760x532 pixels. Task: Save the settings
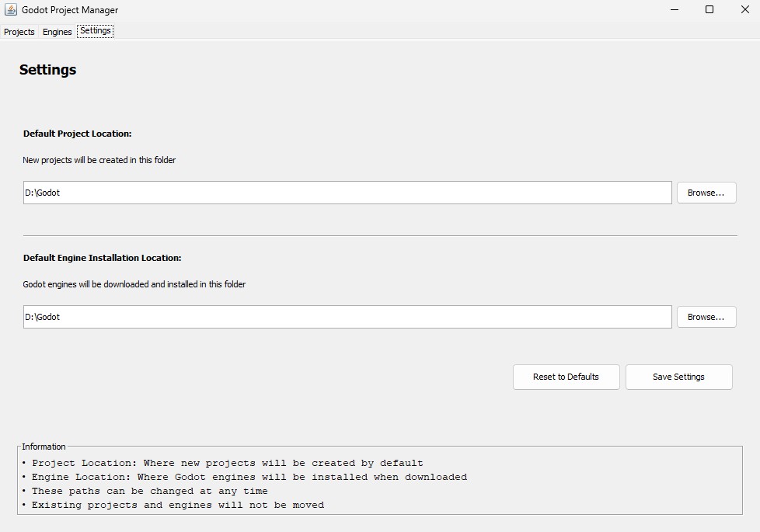tap(678, 377)
